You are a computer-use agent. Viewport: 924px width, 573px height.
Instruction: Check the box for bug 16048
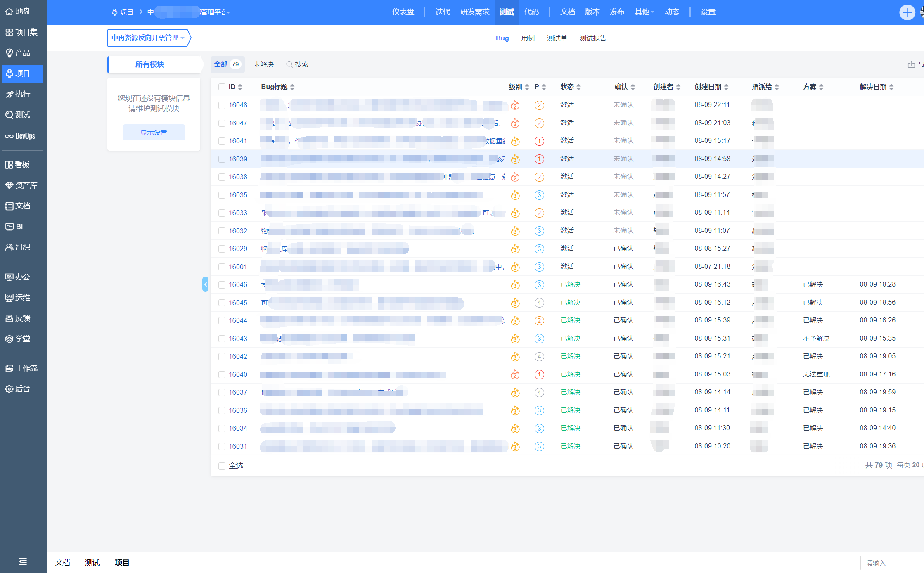[x=222, y=105]
